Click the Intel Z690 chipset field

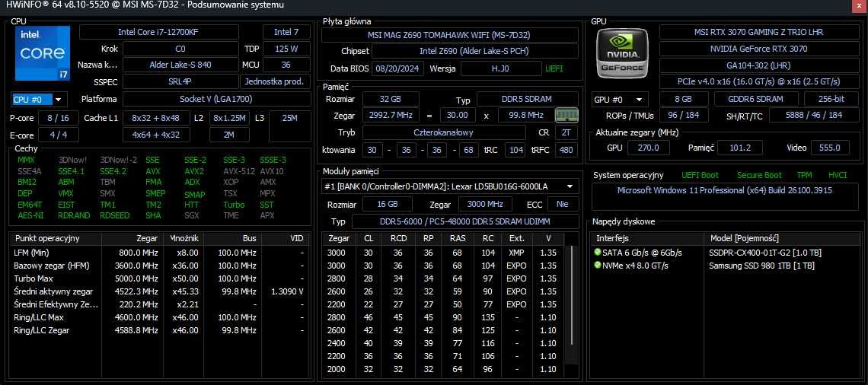[474, 52]
